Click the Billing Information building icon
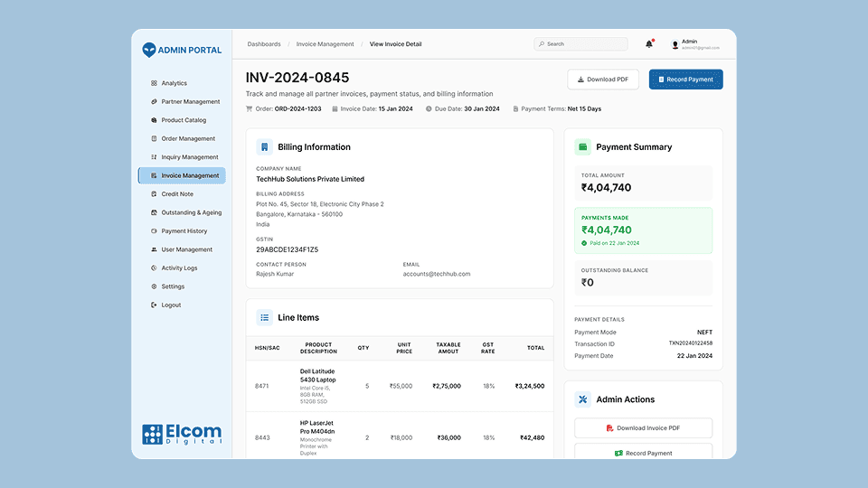The height and width of the screenshot is (488, 868). tap(264, 147)
